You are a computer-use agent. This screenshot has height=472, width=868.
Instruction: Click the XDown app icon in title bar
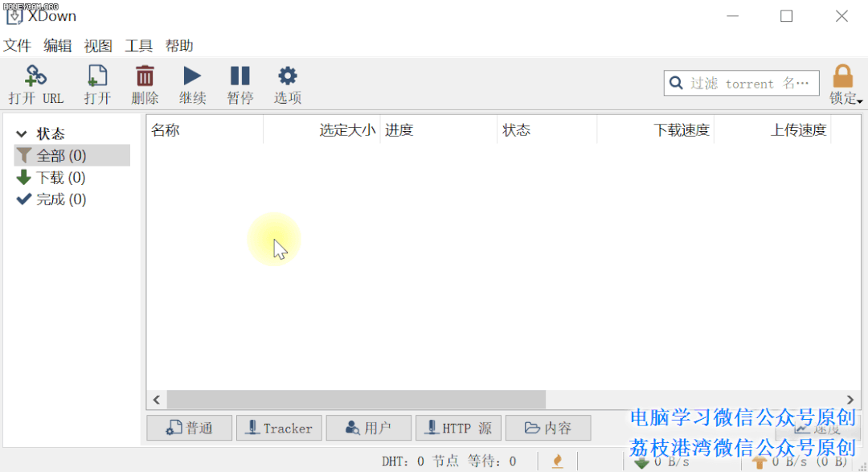click(14, 15)
